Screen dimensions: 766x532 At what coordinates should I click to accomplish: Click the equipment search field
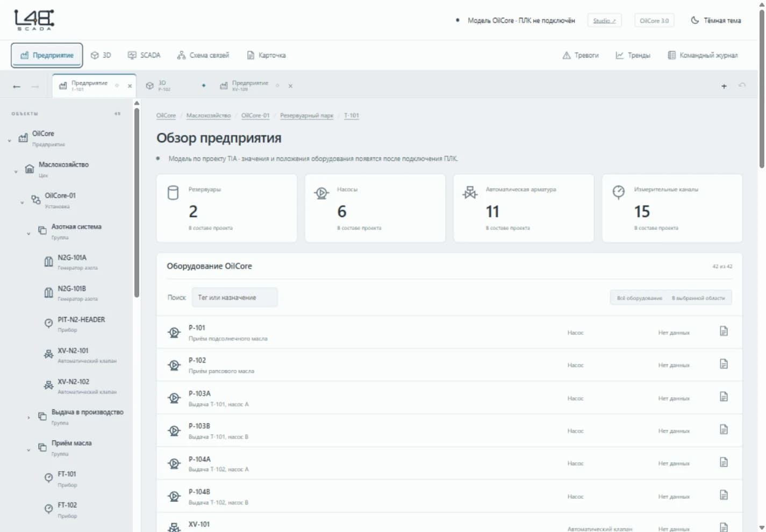tap(235, 298)
